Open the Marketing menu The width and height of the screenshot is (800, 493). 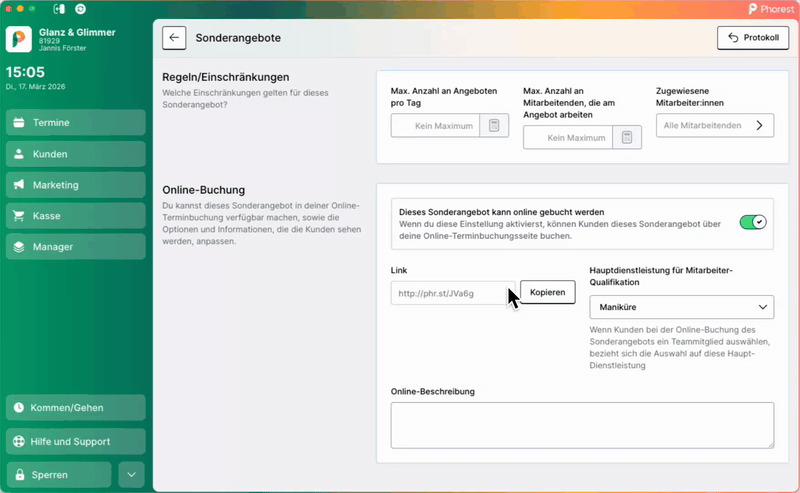pos(76,185)
